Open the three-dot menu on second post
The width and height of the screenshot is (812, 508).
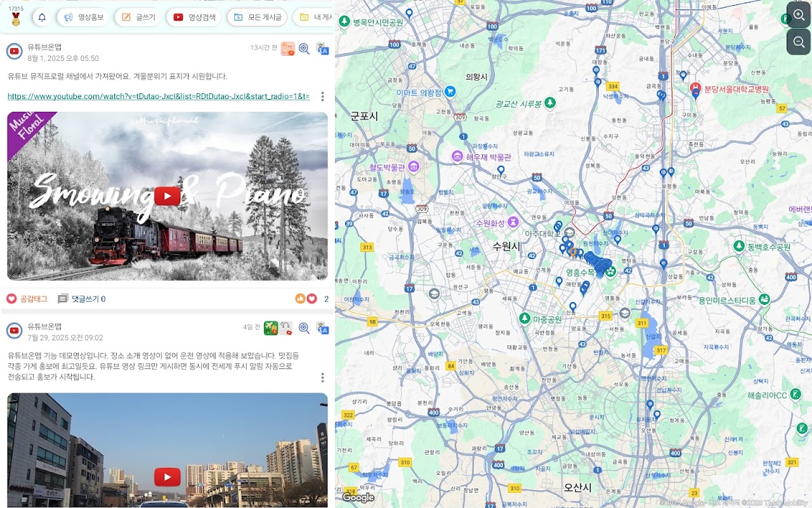(x=322, y=378)
